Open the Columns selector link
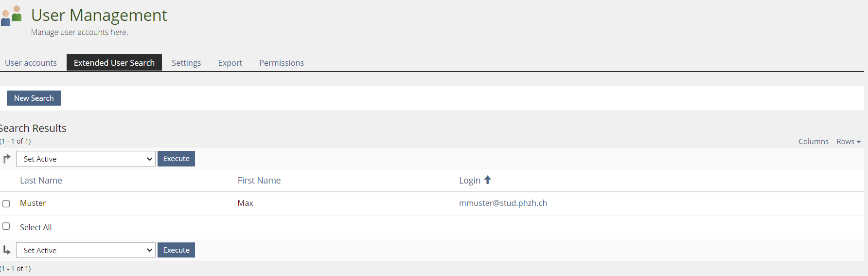Viewport: 868px width, 276px height. [813, 142]
